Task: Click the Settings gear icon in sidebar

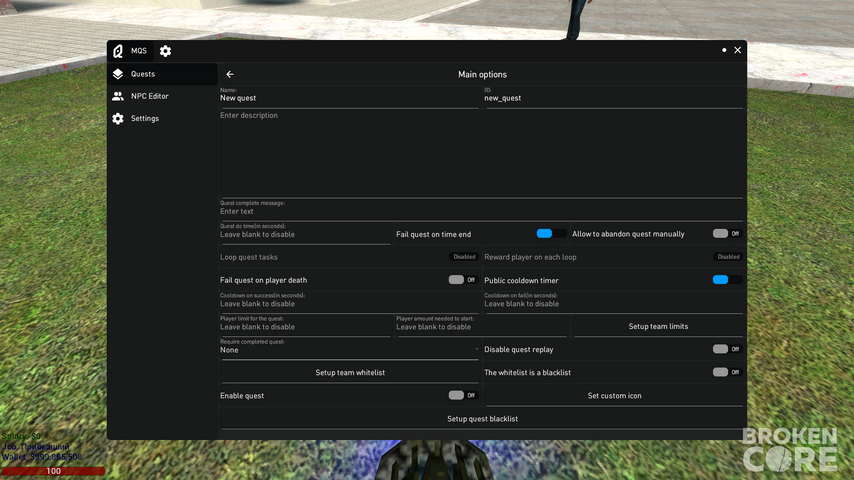Action: coord(118,119)
